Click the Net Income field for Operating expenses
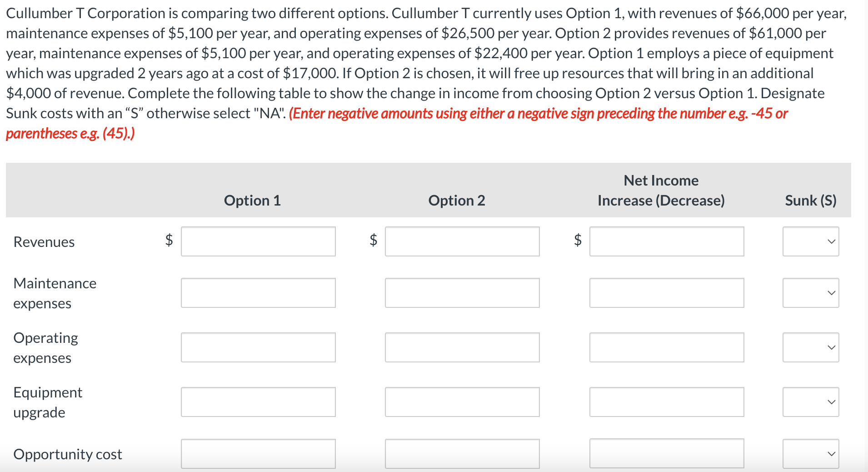 [x=666, y=347]
